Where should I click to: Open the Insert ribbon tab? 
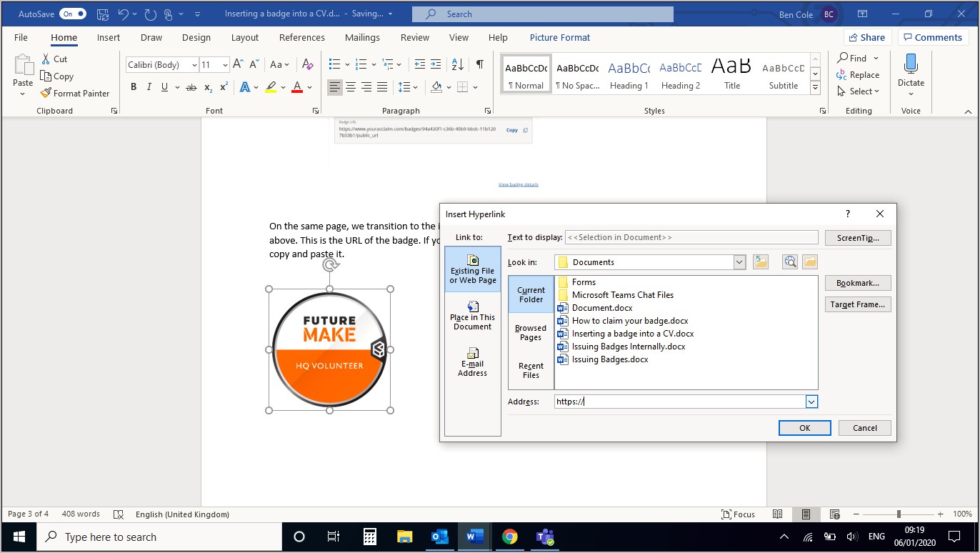[x=109, y=37]
